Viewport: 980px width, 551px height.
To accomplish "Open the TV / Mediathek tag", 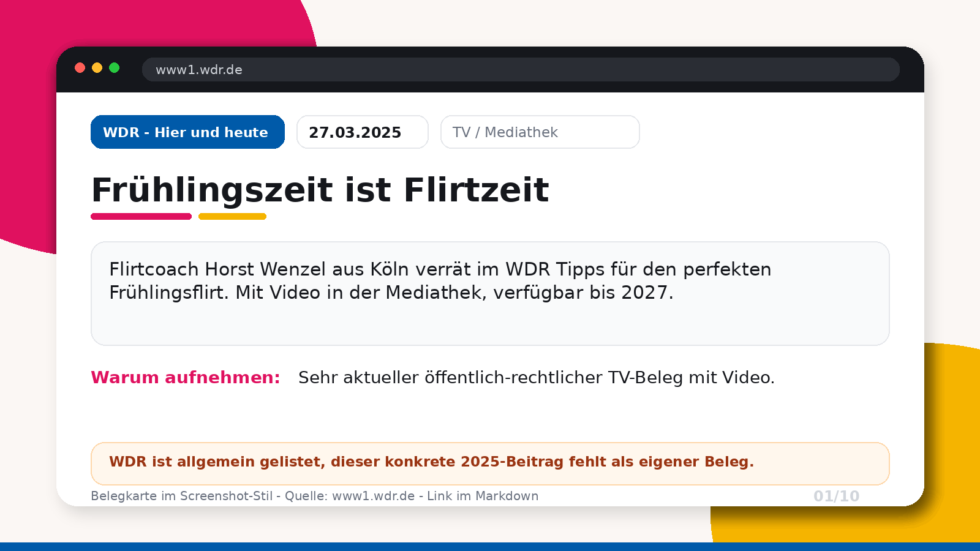I will (x=540, y=132).
